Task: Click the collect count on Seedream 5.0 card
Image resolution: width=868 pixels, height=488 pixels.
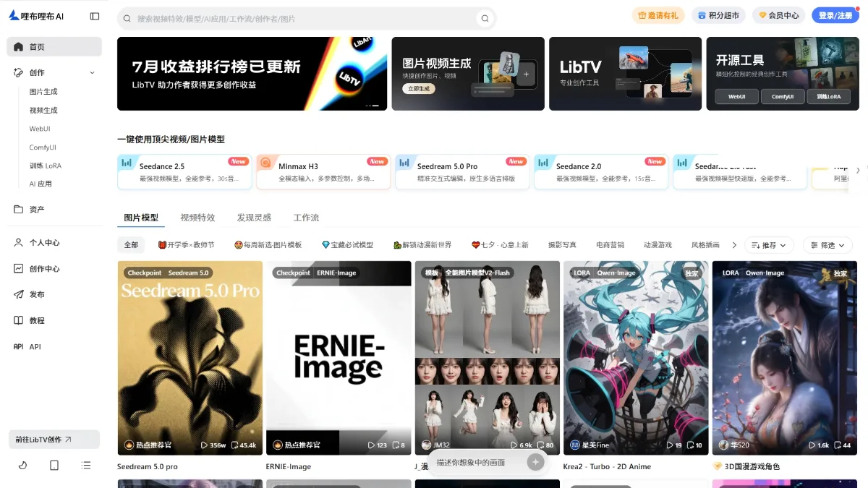Action: click(x=244, y=445)
